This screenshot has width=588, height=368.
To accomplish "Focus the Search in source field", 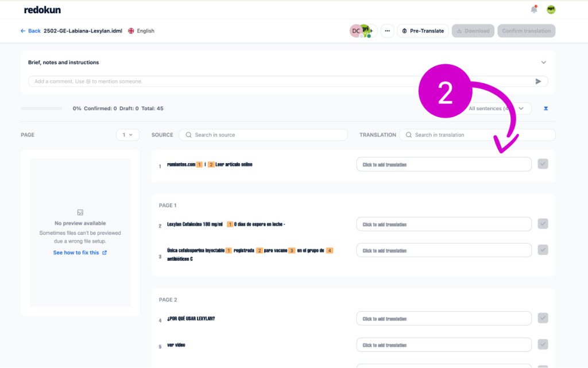I will [x=263, y=135].
